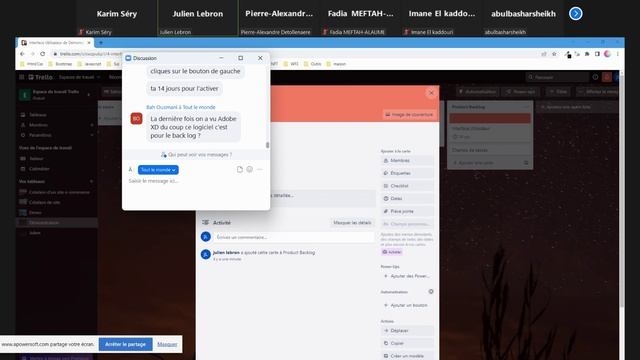
Task: Set card dates via 'Dates' button
Action: point(407,199)
